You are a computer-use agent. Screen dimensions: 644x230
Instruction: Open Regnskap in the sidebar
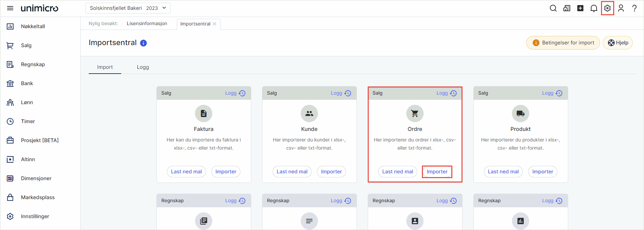click(33, 64)
